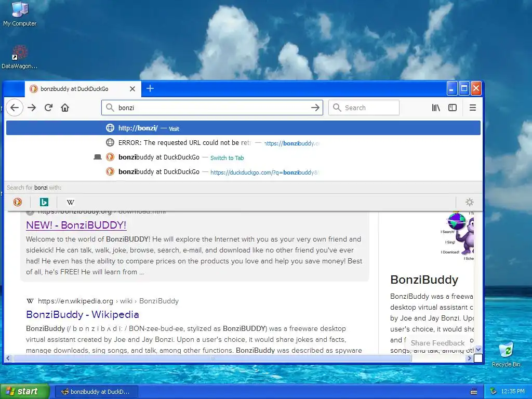The image size is (532, 399).
Task: Show the sidebars panel icon
Action: point(453,108)
